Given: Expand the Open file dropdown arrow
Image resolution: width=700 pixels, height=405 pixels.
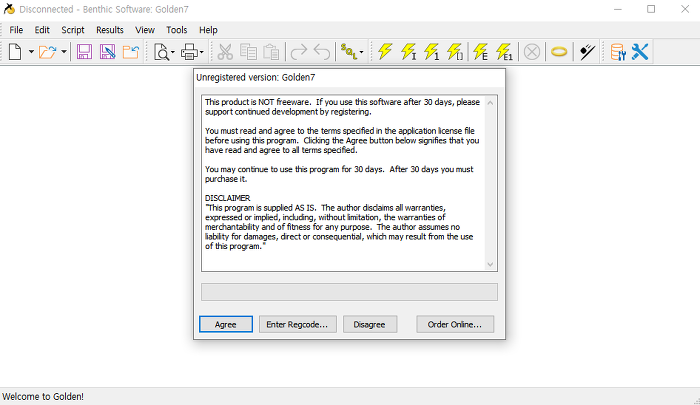Looking at the screenshot, I should [x=64, y=52].
